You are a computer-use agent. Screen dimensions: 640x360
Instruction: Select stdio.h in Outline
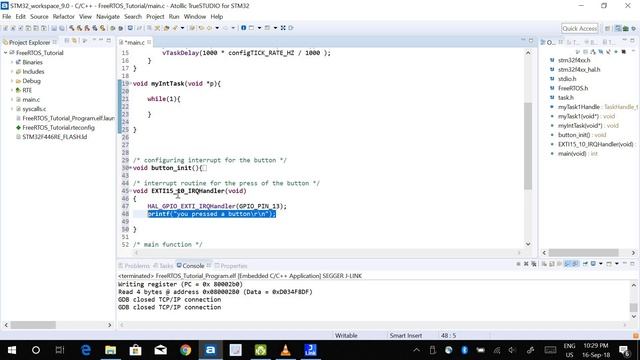point(567,79)
